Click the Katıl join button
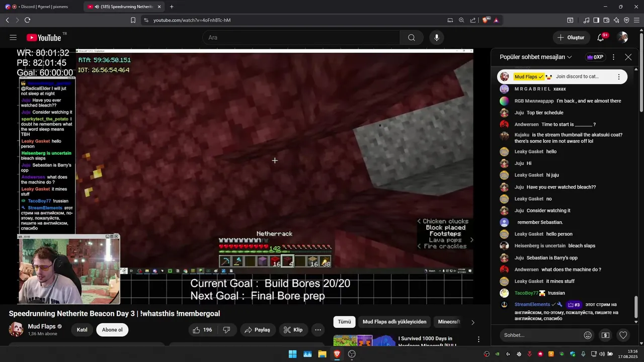Viewport: 644px width, 362px height. (x=82, y=330)
